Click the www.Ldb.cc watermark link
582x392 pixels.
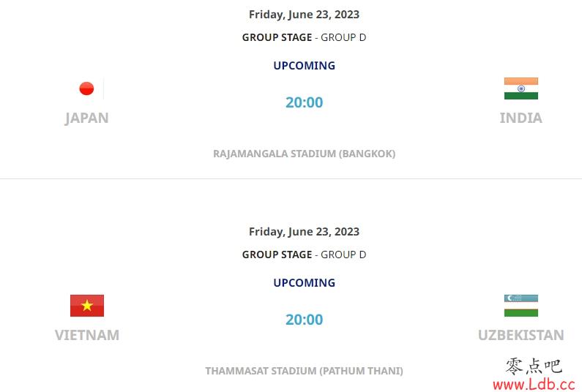tap(534, 384)
